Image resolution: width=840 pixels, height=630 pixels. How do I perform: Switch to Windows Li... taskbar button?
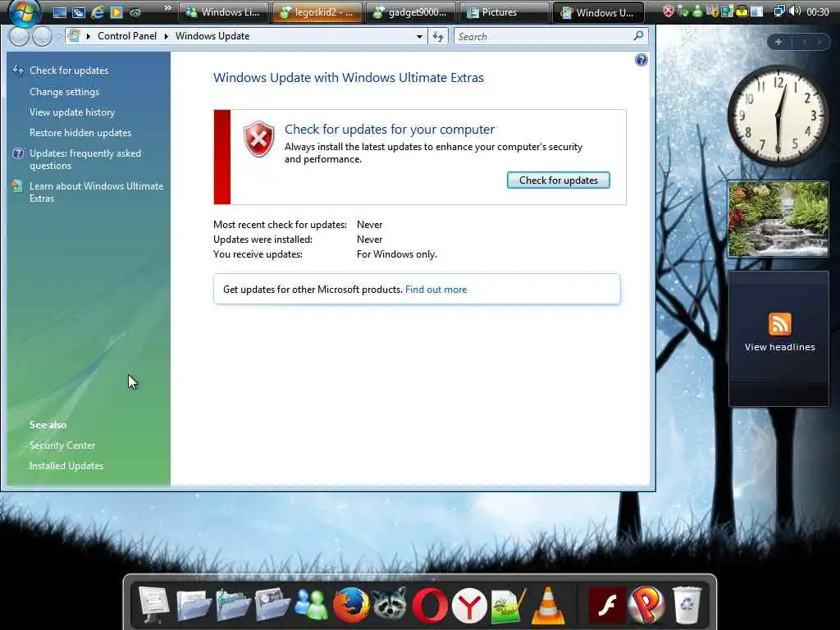point(223,12)
